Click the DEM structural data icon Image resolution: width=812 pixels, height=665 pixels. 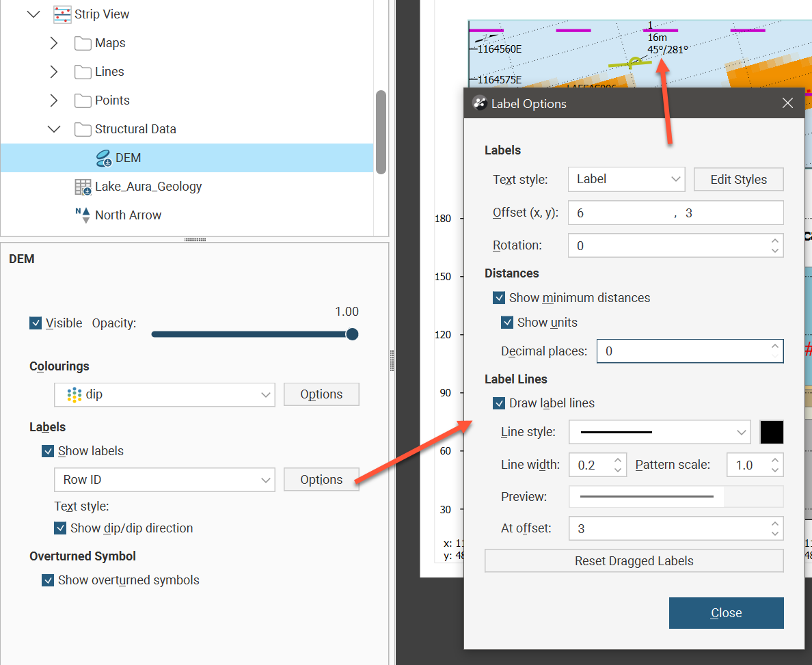104,158
